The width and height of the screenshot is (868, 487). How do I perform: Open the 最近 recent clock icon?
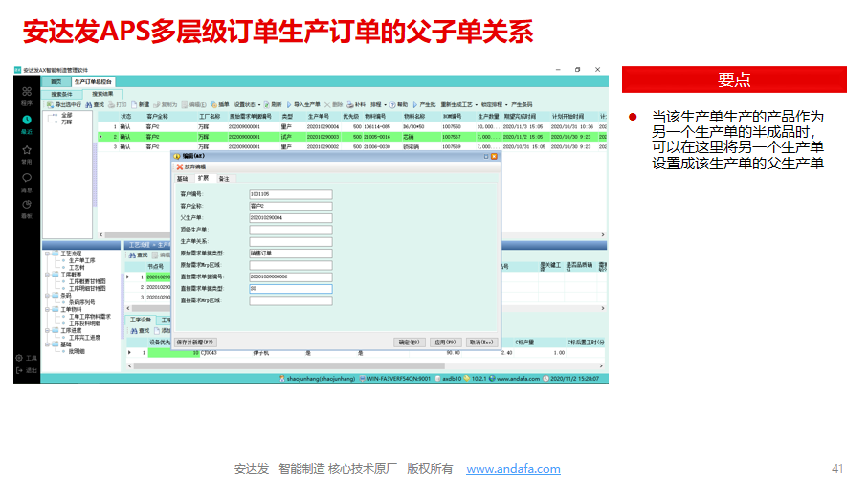point(27,121)
